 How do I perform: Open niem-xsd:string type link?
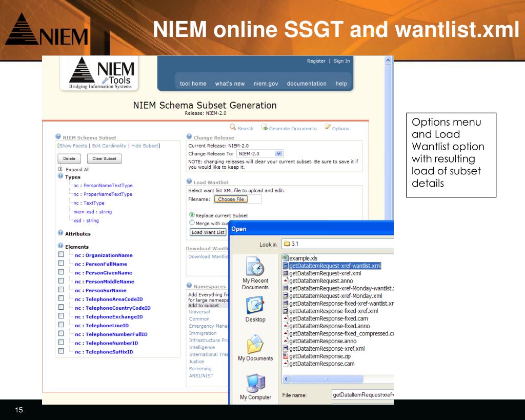(92, 212)
